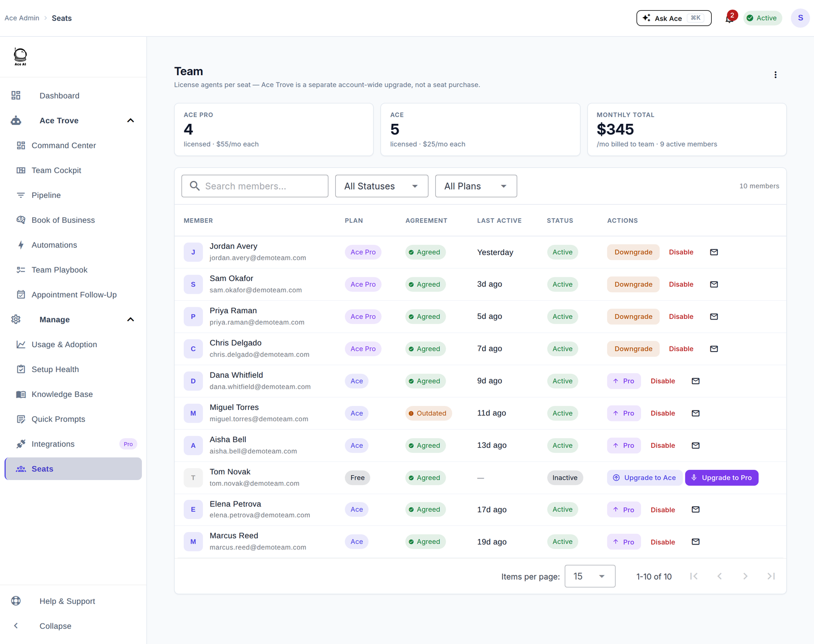Open Automations
Image resolution: width=814 pixels, height=644 pixels.
click(x=73, y=245)
